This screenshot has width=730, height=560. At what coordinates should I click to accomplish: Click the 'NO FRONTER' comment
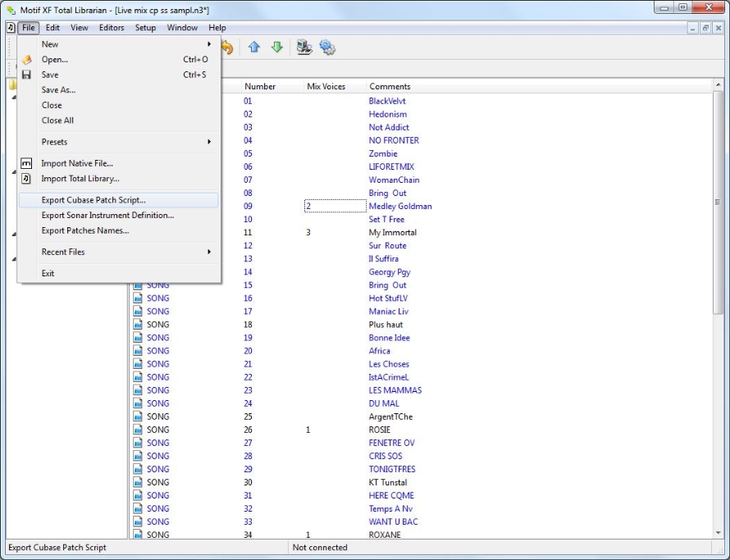pyautogui.click(x=394, y=140)
